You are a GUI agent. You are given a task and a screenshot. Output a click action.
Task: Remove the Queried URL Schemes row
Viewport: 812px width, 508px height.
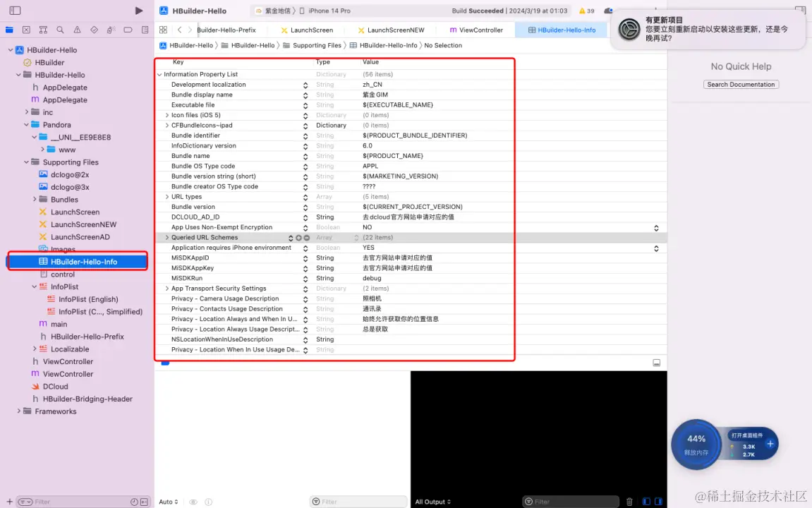[x=307, y=238]
